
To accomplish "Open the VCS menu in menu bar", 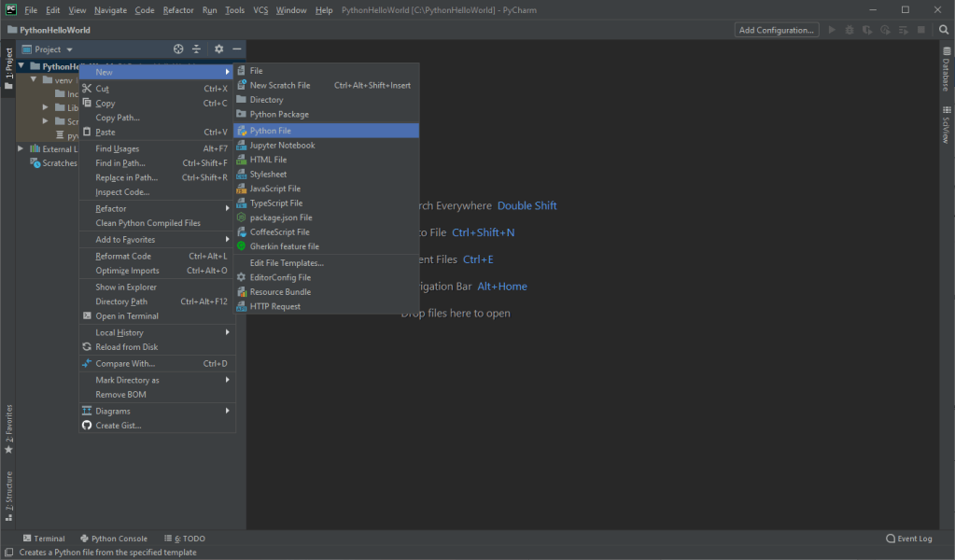I will (260, 10).
